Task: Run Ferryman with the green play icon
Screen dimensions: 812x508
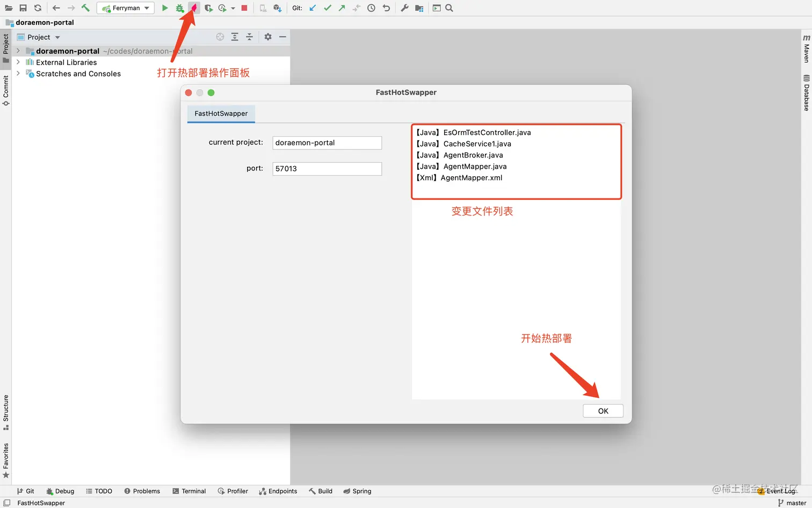Action: 165,8
